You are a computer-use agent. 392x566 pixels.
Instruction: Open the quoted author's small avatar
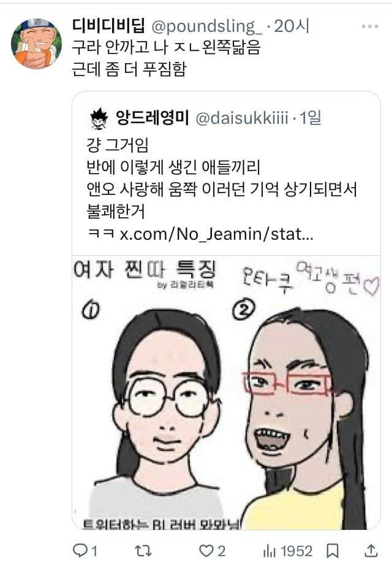99,118
